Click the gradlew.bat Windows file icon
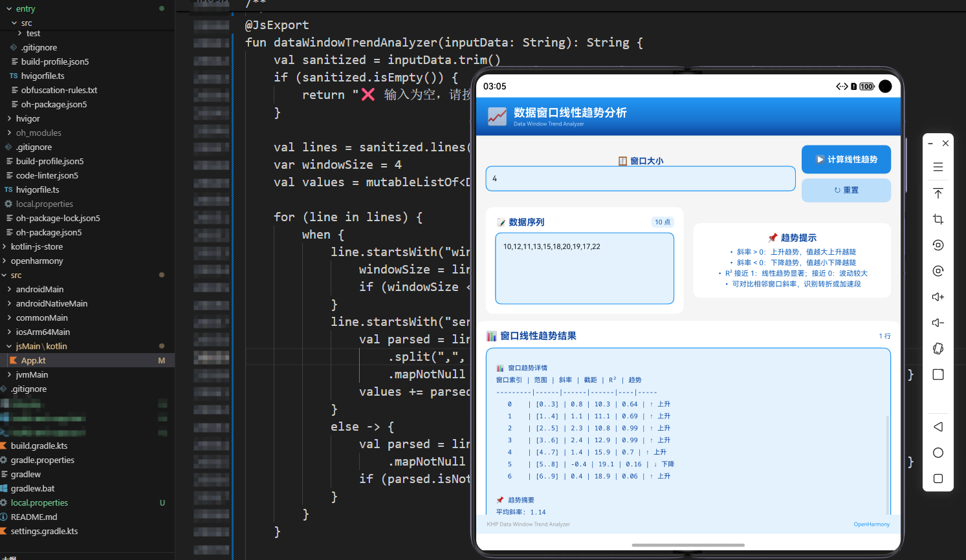966x560 pixels. pos(3,488)
